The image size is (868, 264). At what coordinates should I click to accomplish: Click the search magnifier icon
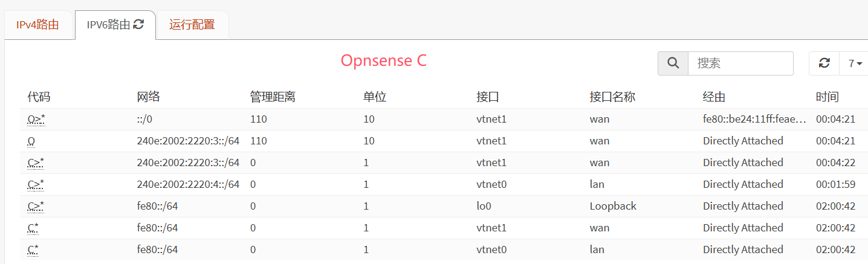coord(673,63)
